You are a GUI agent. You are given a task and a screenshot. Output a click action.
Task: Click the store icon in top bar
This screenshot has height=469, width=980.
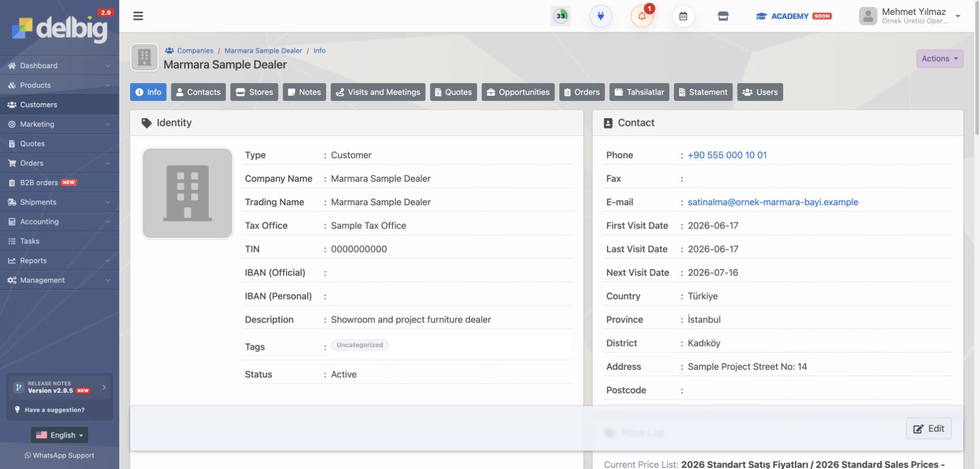pos(723,16)
